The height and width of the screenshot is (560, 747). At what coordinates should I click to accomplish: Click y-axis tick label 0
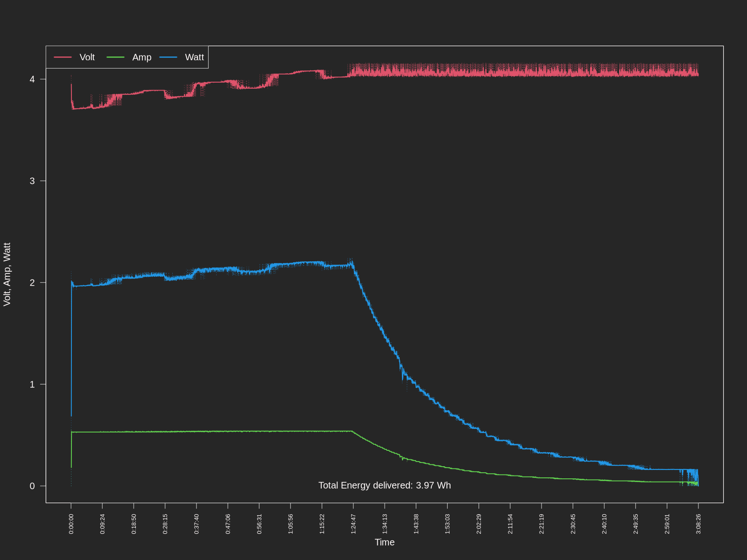click(x=32, y=486)
